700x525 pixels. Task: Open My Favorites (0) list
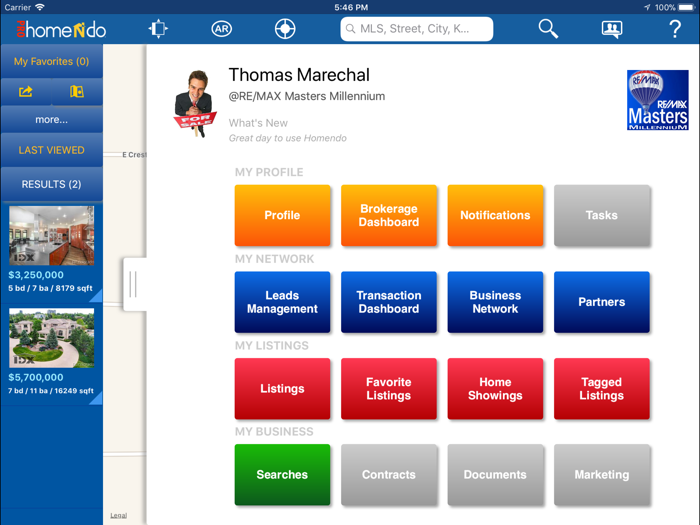(51, 61)
